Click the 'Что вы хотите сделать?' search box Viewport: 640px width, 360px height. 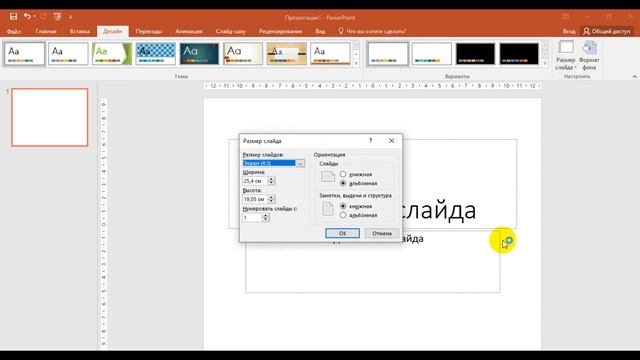point(372,31)
